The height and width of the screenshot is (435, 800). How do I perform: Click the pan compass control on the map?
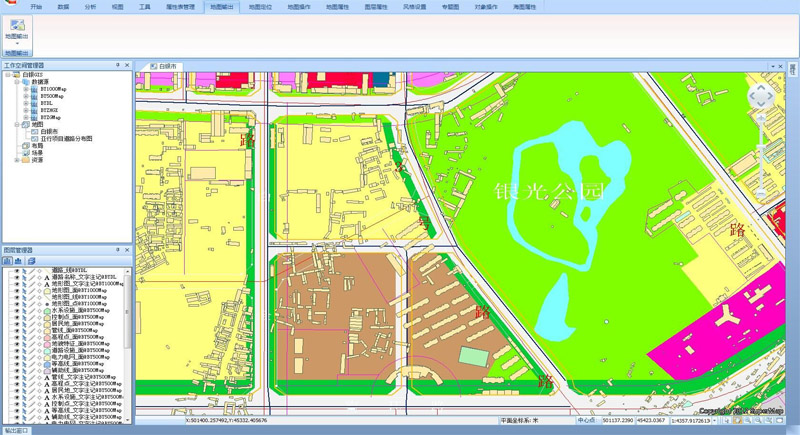click(760, 96)
